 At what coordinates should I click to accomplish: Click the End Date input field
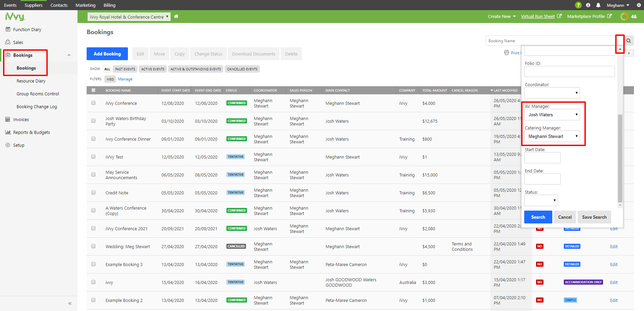click(x=542, y=179)
